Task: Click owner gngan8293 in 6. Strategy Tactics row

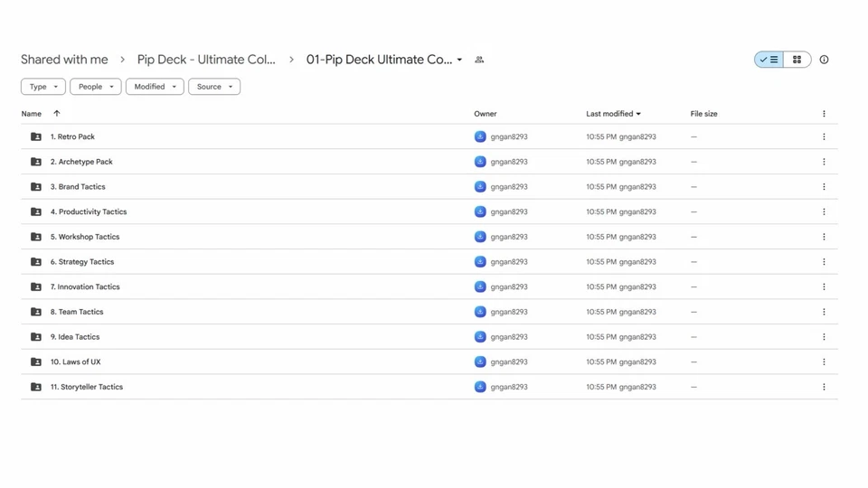Action: point(509,262)
